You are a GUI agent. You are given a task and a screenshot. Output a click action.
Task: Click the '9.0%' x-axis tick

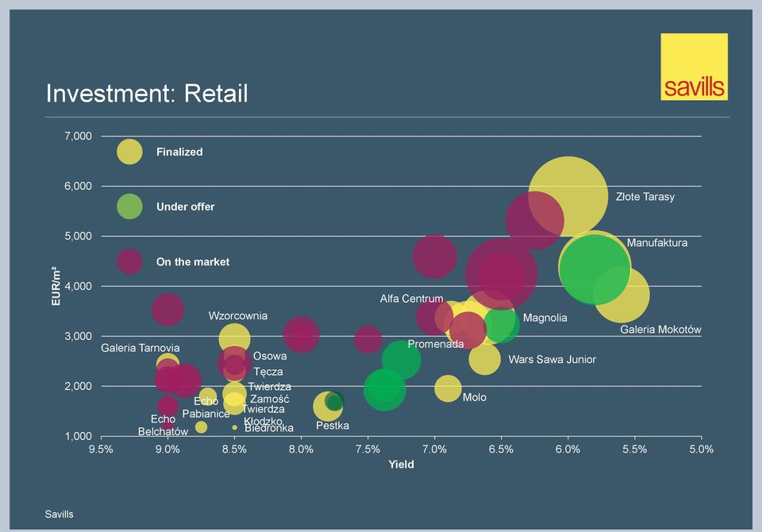point(167,449)
